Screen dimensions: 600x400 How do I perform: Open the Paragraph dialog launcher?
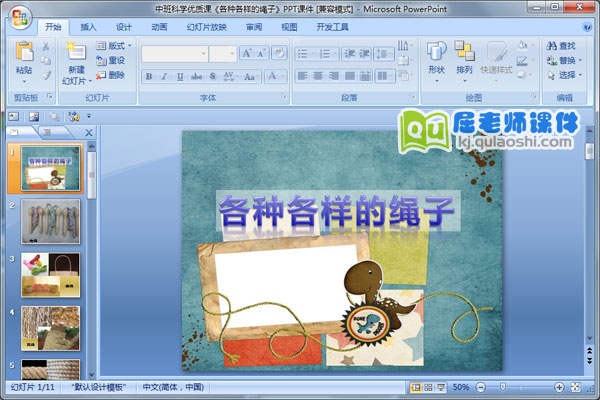click(x=412, y=96)
